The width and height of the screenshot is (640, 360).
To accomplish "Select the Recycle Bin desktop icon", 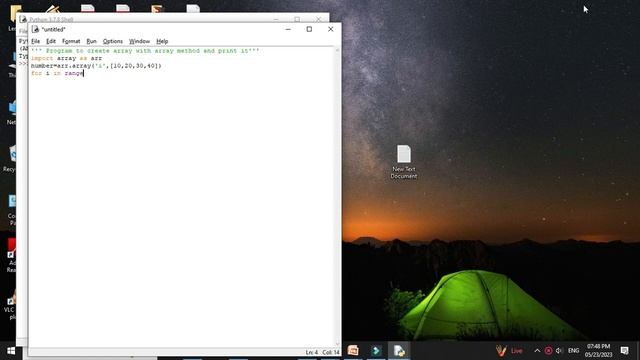I will [x=10, y=159].
